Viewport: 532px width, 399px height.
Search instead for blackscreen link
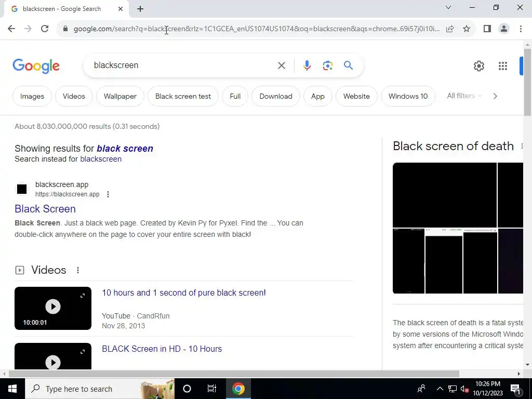tap(101, 159)
